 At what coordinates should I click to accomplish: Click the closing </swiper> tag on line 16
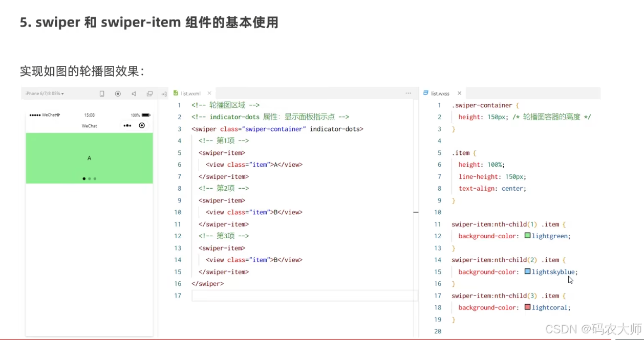pos(207,283)
